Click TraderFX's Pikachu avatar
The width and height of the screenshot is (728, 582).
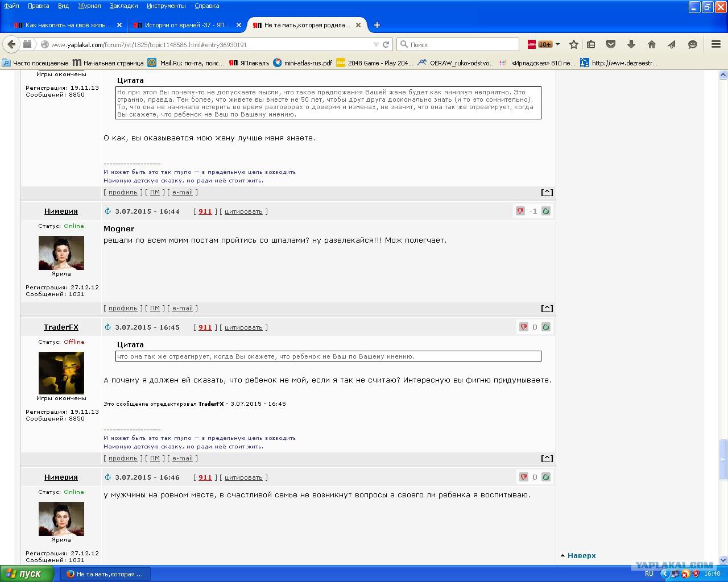(61, 373)
